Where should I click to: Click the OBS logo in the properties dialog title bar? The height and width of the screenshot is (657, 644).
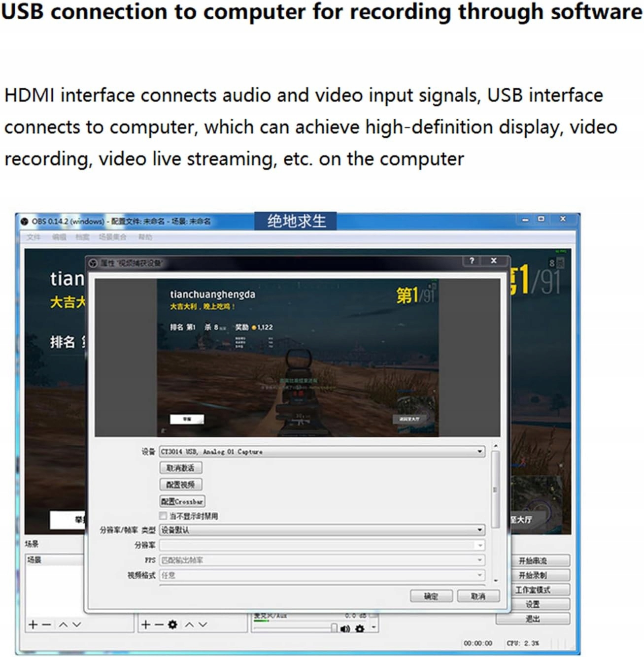click(x=93, y=263)
